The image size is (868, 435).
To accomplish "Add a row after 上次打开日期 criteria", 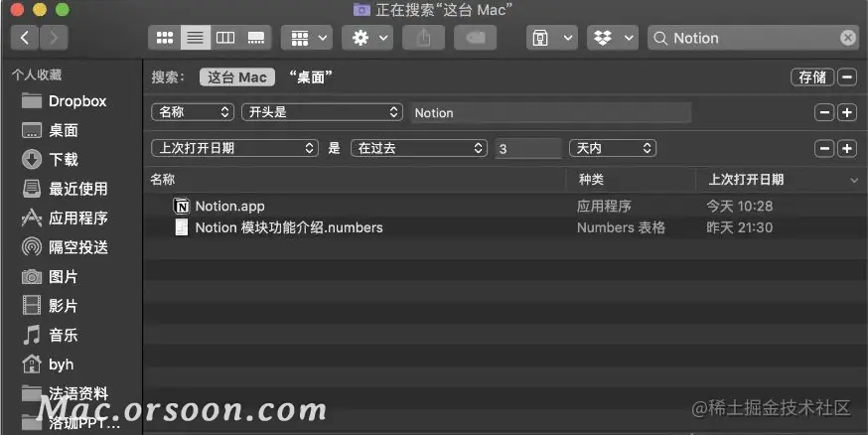I will 847,148.
